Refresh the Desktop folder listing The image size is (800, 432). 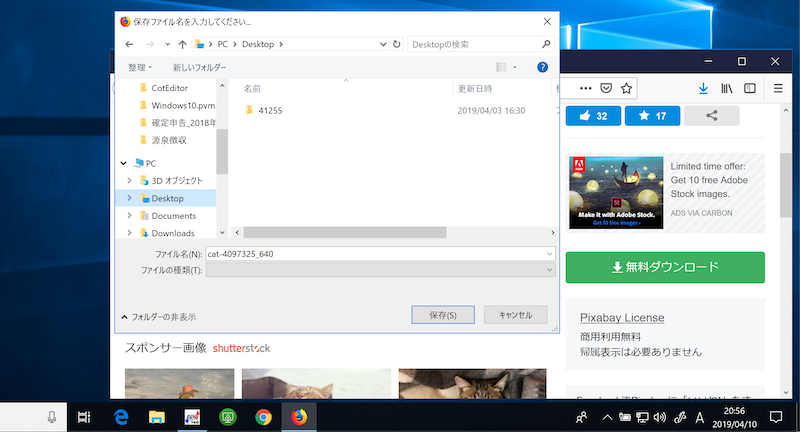[397, 44]
